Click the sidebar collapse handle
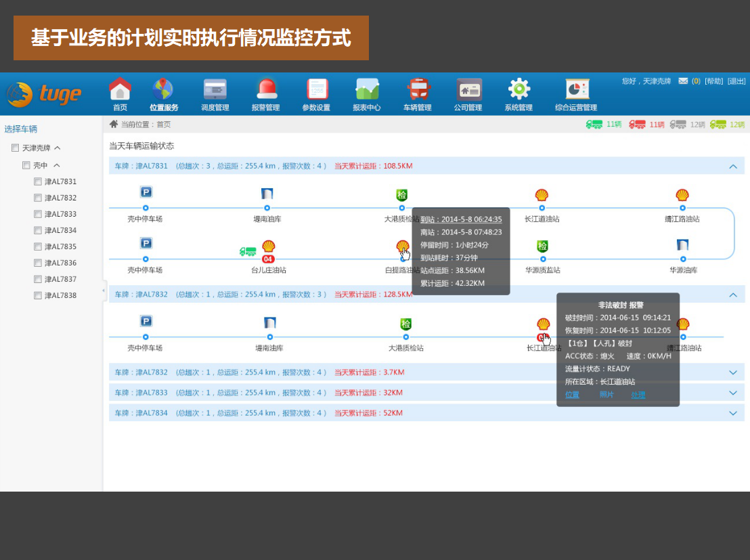The height and width of the screenshot is (560, 750). tap(104, 290)
